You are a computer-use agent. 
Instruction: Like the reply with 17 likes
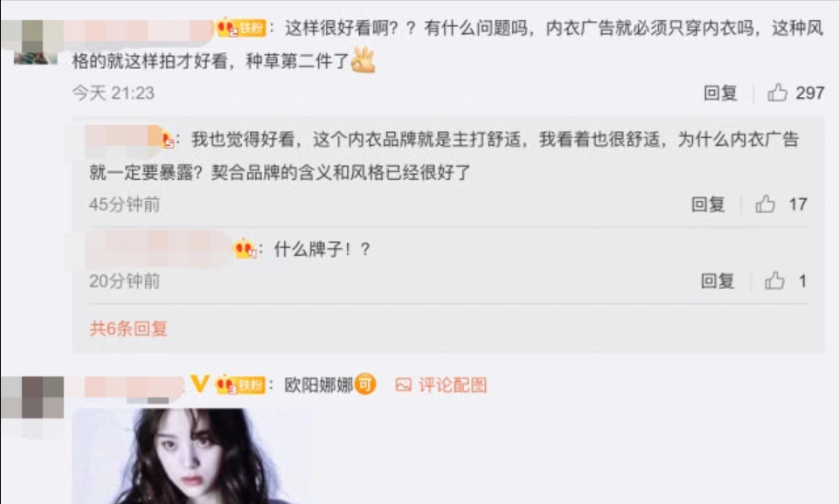click(x=766, y=204)
